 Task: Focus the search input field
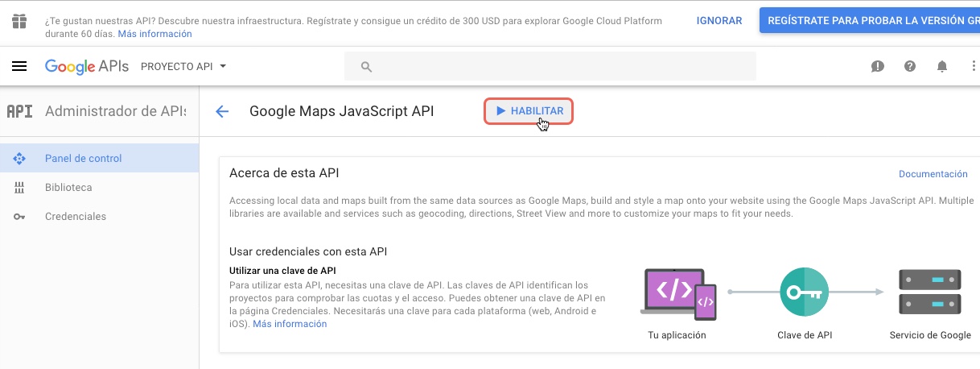click(x=550, y=66)
